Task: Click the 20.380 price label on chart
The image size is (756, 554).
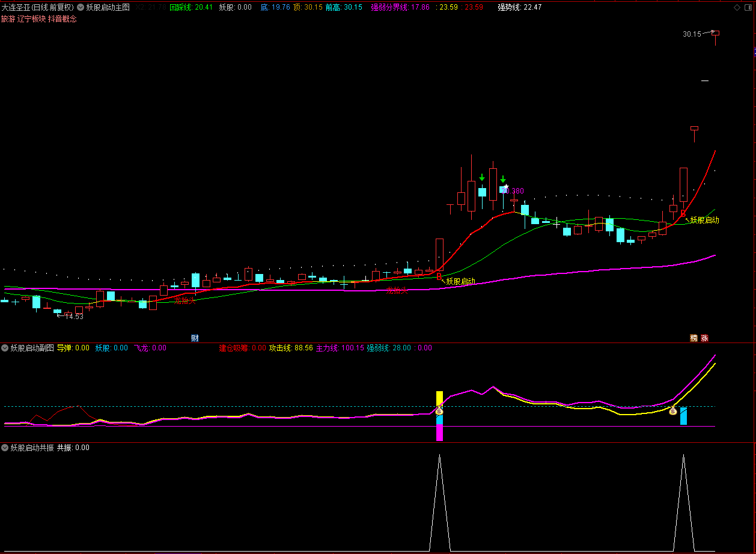Action: [x=512, y=191]
